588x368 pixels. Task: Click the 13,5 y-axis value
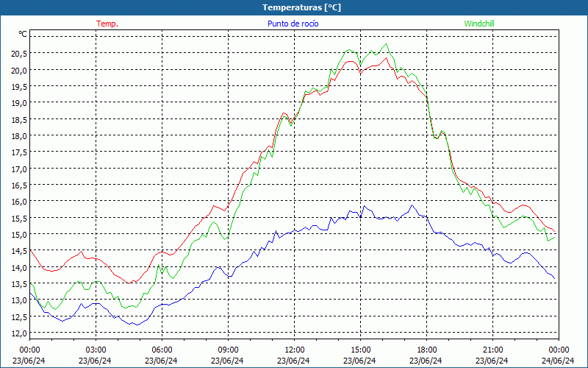click(x=19, y=284)
